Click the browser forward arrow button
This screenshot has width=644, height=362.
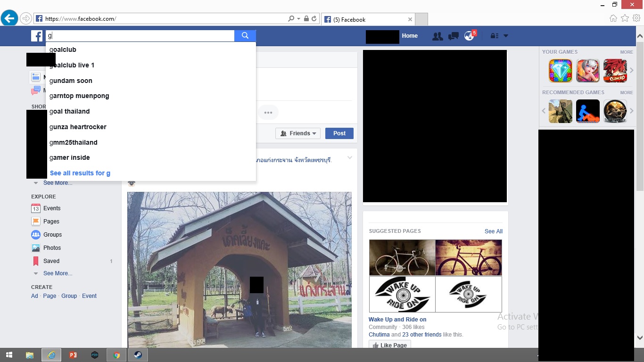26,18
